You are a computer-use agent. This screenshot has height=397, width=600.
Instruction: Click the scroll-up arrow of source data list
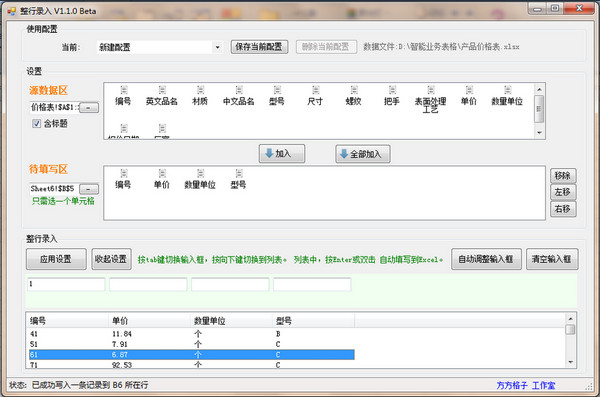539,90
